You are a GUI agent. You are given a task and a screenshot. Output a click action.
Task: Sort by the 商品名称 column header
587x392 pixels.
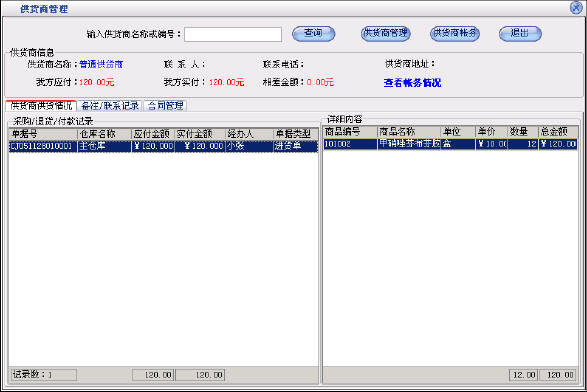point(409,132)
